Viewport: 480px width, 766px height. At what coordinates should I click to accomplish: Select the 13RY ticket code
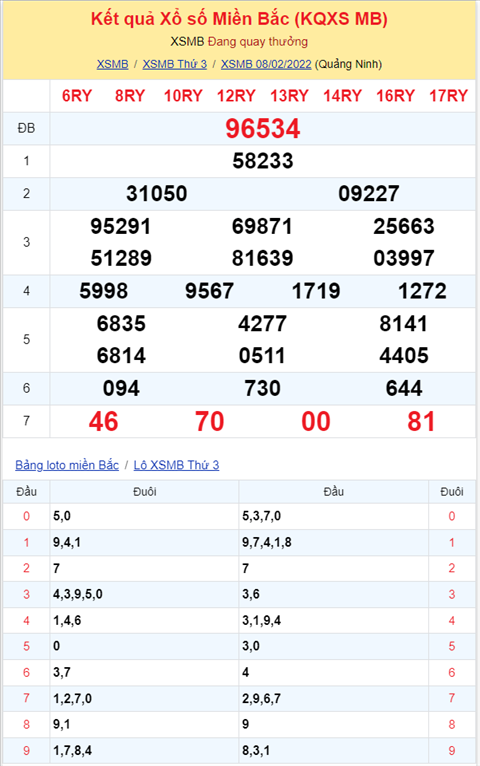pos(290,96)
